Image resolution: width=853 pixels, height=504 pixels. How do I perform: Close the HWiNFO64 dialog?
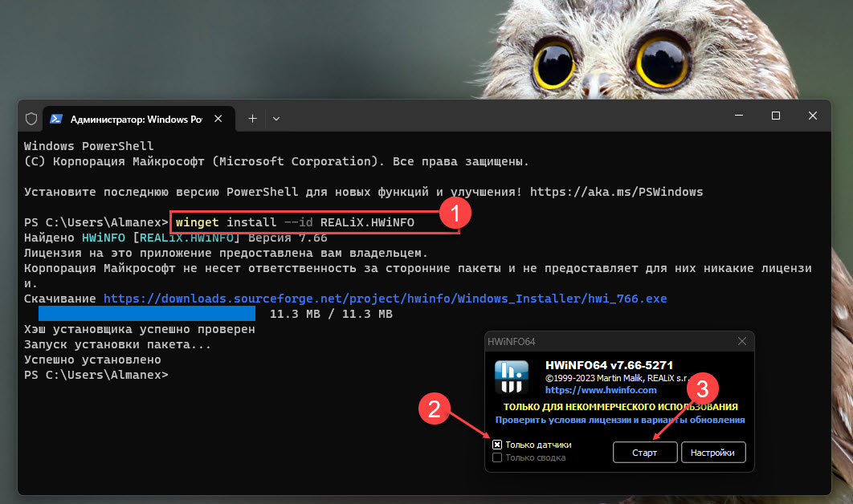pos(742,341)
